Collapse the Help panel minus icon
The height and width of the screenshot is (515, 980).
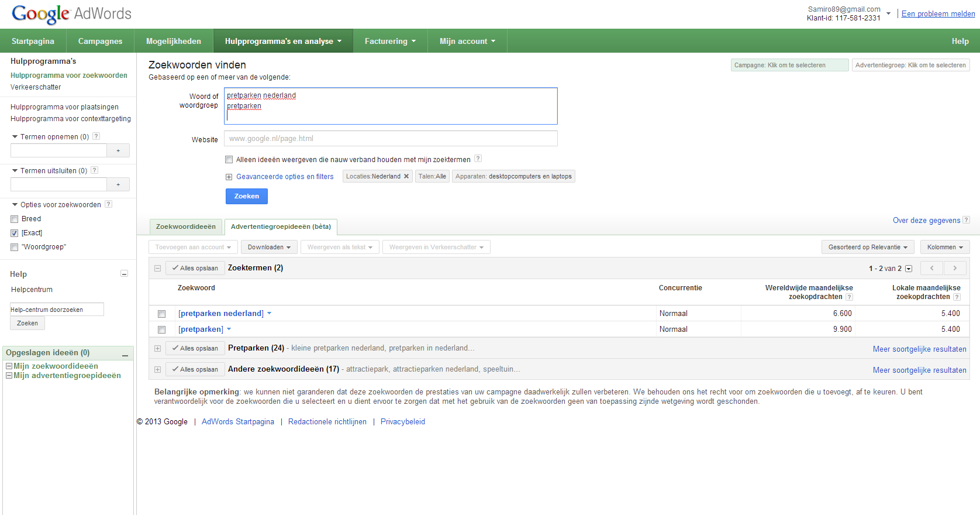point(124,274)
